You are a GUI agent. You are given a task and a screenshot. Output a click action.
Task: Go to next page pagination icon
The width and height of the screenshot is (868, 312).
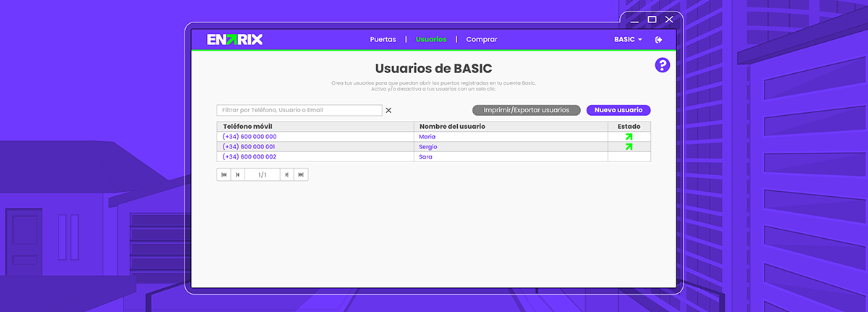pos(287,174)
